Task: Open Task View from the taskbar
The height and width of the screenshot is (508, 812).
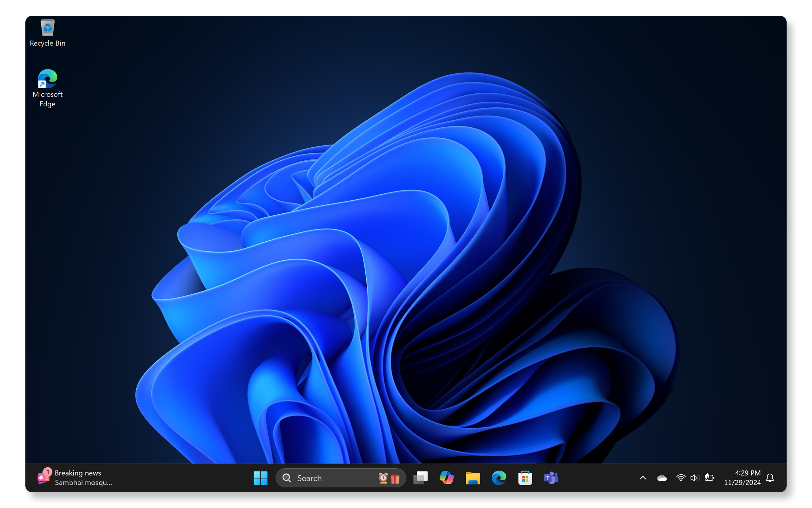Action: pos(420,478)
